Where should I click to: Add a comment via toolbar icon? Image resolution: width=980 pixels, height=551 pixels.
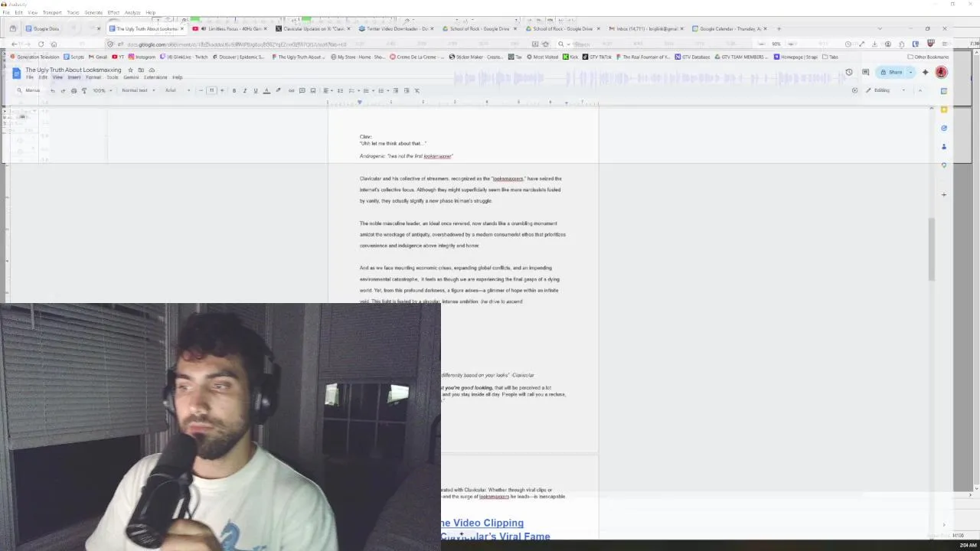point(302,90)
